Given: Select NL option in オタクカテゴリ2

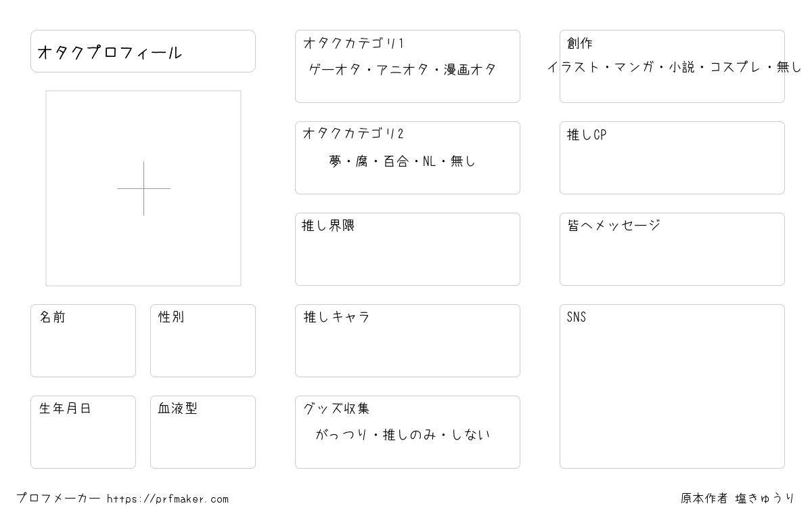Looking at the screenshot, I should tap(430, 161).
